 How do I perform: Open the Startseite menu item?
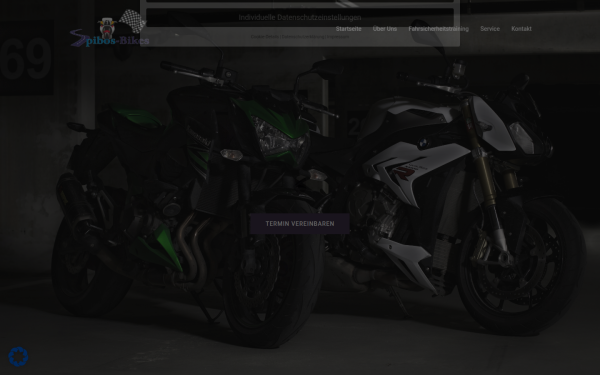click(348, 29)
